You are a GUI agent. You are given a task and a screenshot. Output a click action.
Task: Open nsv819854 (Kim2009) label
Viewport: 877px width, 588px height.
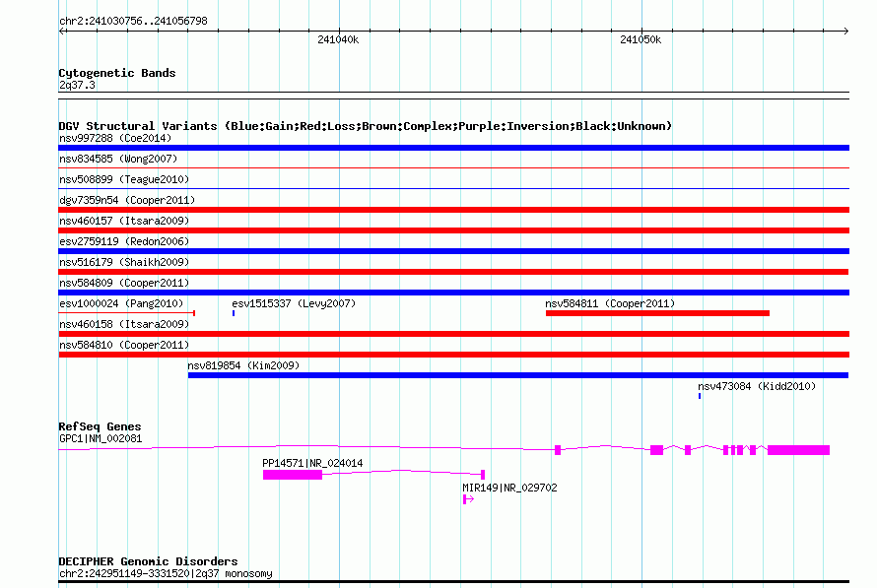click(x=243, y=365)
